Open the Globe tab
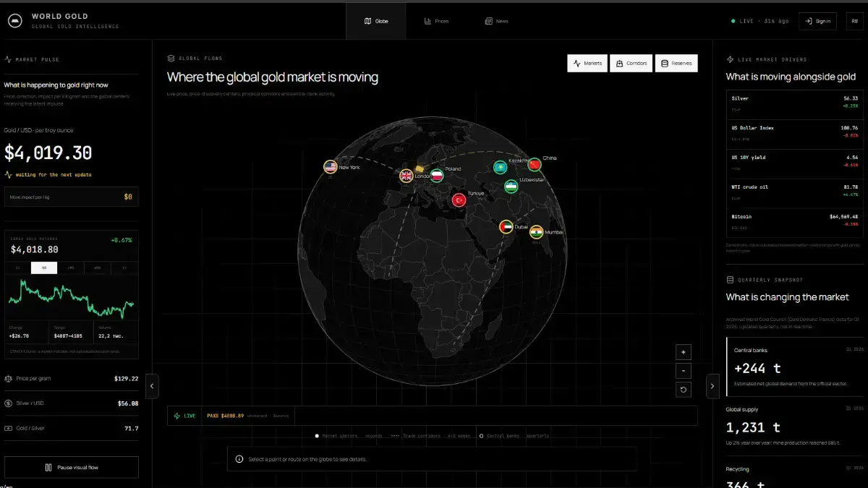868x488 pixels. pyautogui.click(x=376, y=21)
